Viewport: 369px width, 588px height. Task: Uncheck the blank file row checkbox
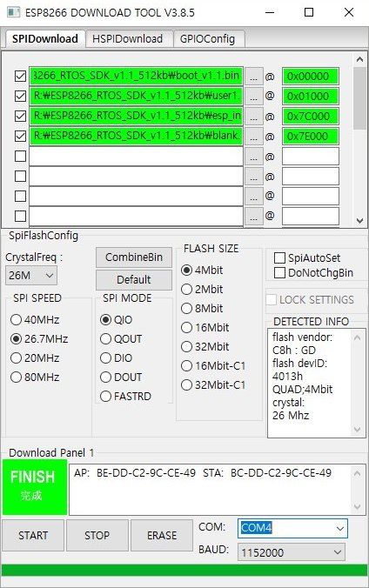tap(20, 136)
